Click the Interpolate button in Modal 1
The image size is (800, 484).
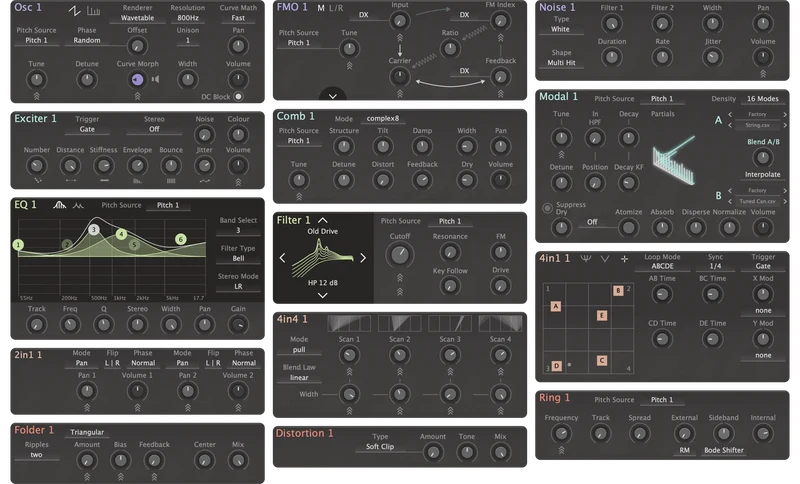[762, 174]
